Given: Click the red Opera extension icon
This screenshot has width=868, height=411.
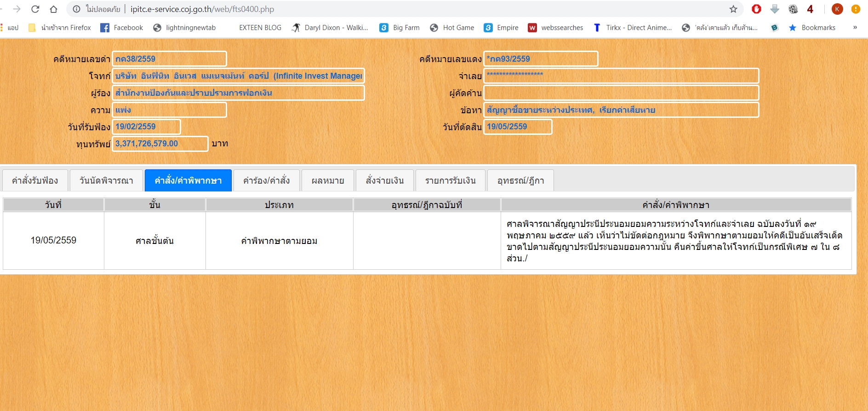Looking at the screenshot, I should (x=756, y=9).
